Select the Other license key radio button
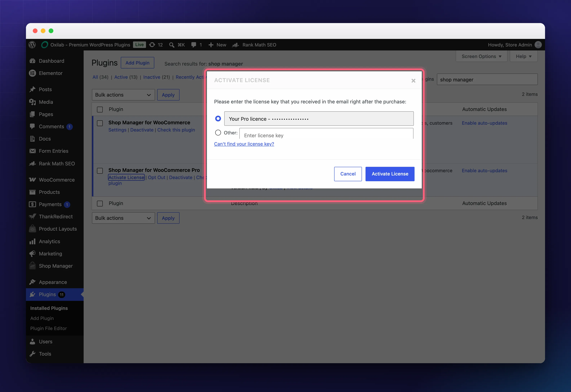The image size is (571, 392). tap(218, 133)
